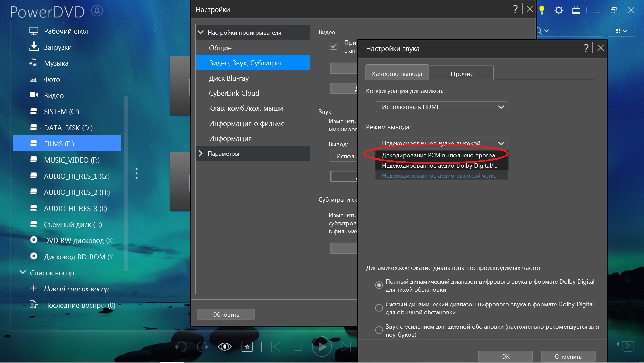The width and height of the screenshot is (644, 363).
Task: Click OK in Настройки звука
Action: [x=505, y=356]
